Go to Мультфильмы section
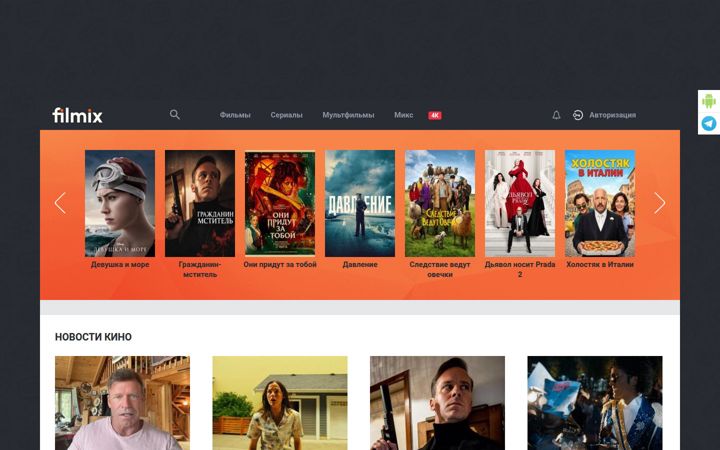720x450 pixels. (x=348, y=115)
